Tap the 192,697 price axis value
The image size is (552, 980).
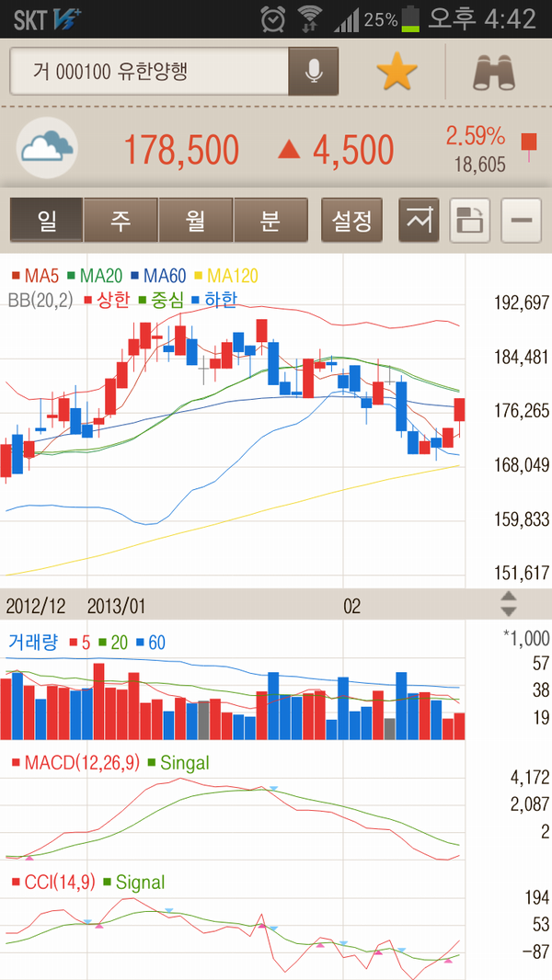point(521,303)
